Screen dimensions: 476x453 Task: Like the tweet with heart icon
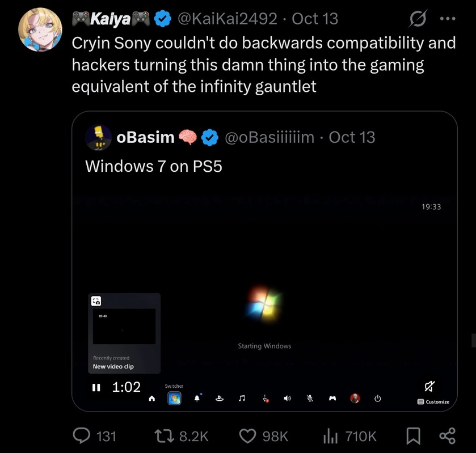click(x=248, y=436)
